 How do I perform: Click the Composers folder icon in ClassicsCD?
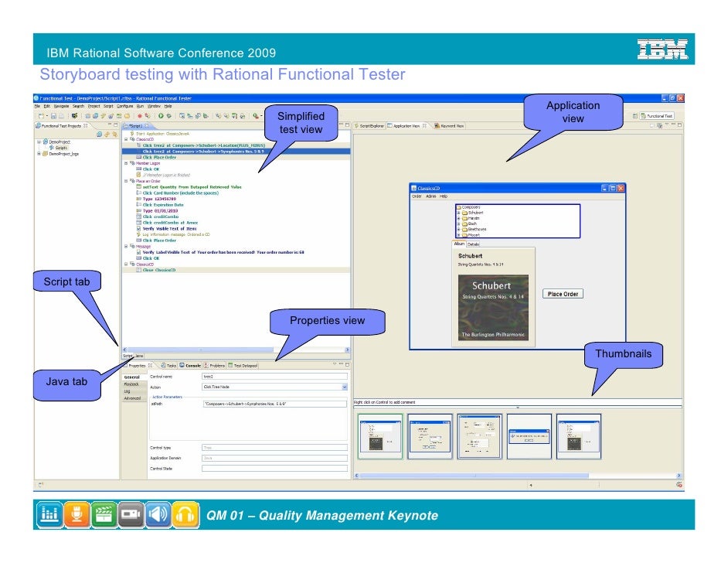click(x=459, y=207)
